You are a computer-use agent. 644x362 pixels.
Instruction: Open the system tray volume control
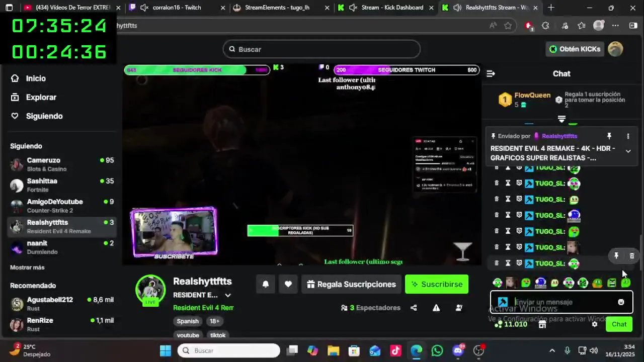pos(594,350)
